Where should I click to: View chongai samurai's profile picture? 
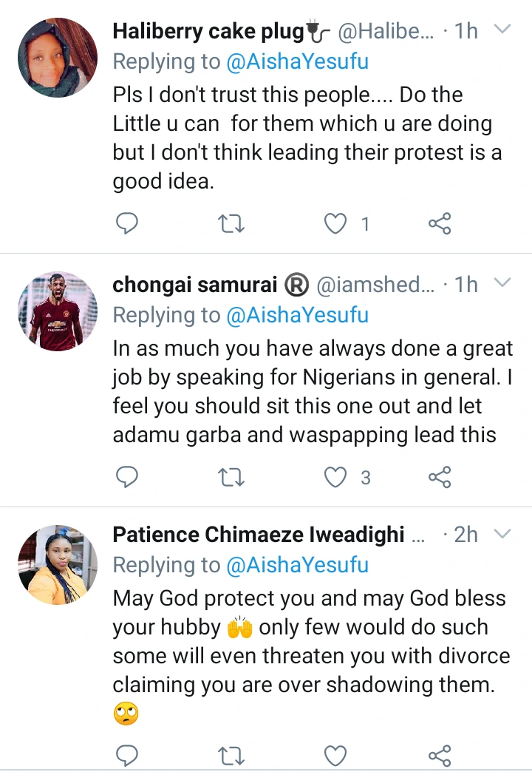coord(57,311)
